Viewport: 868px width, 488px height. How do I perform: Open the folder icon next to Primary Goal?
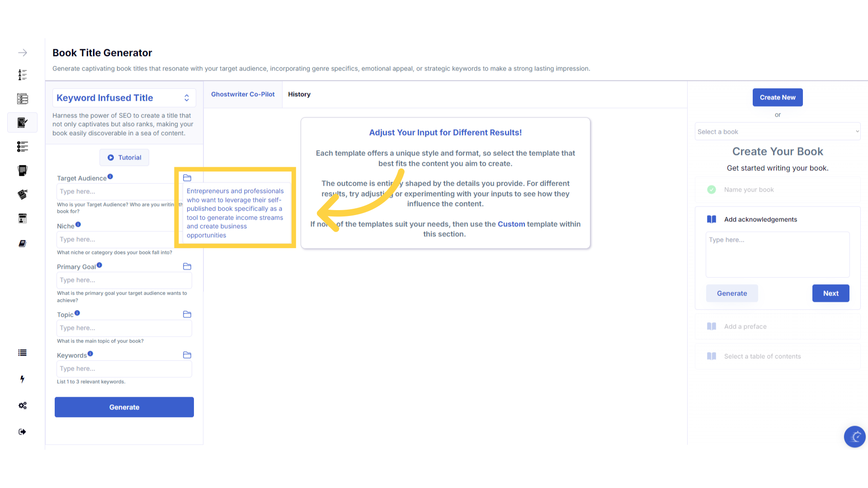187,267
